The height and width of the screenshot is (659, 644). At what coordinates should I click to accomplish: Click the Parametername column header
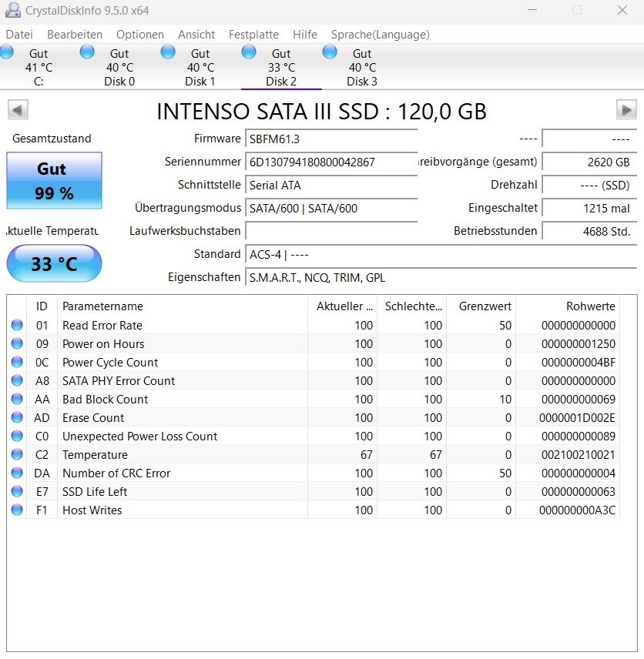[x=182, y=306]
